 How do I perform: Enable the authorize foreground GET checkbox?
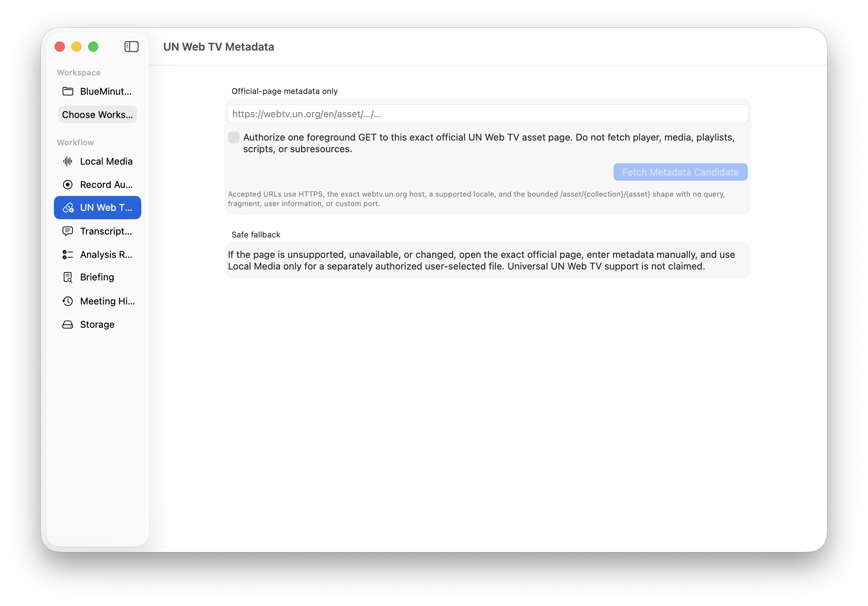coord(234,137)
